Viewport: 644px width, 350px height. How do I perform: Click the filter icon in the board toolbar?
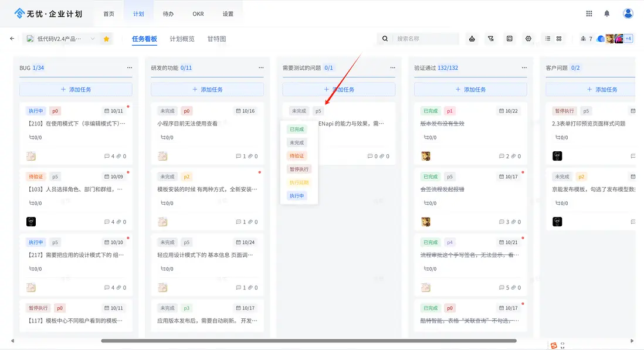(x=491, y=39)
